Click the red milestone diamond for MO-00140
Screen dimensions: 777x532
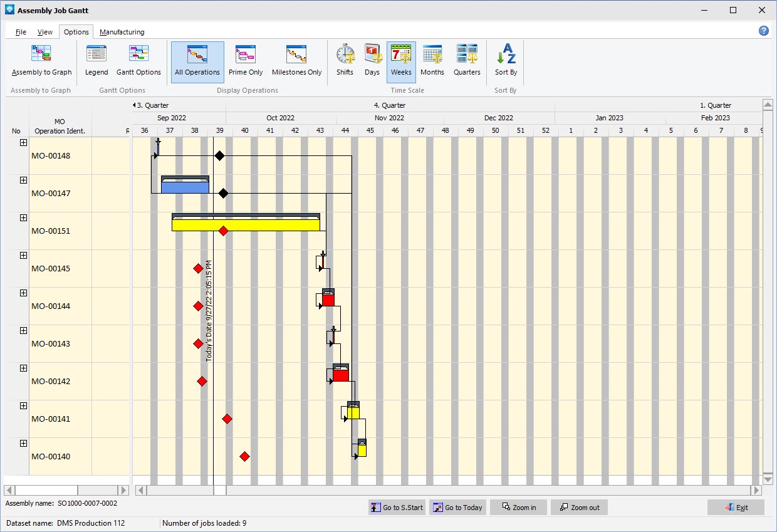244,456
